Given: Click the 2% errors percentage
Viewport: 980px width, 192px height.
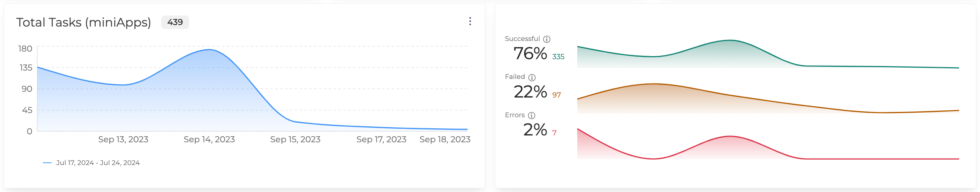Looking at the screenshot, I should click(535, 130).
